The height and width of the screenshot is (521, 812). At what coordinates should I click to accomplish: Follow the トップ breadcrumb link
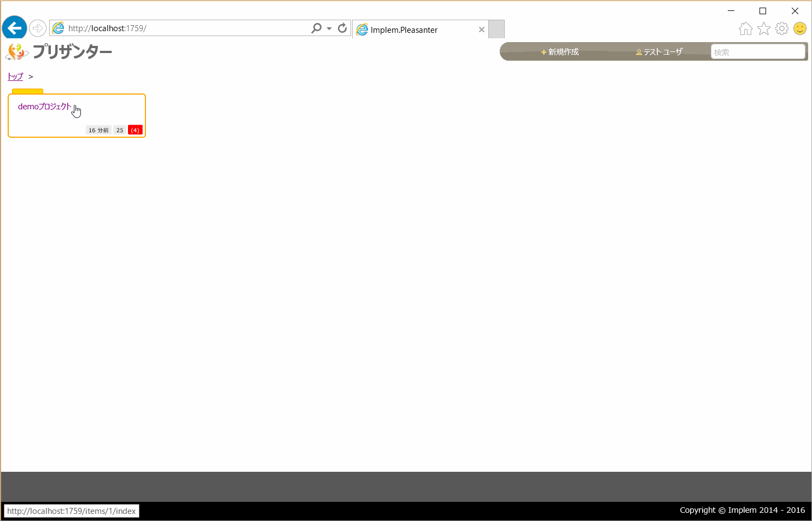(x=15, y=77)
